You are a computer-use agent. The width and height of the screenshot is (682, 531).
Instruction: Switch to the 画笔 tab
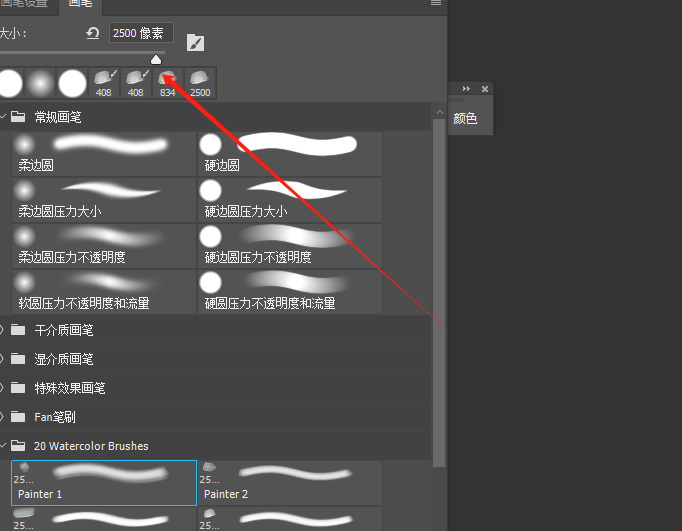(x=81, y=4)
